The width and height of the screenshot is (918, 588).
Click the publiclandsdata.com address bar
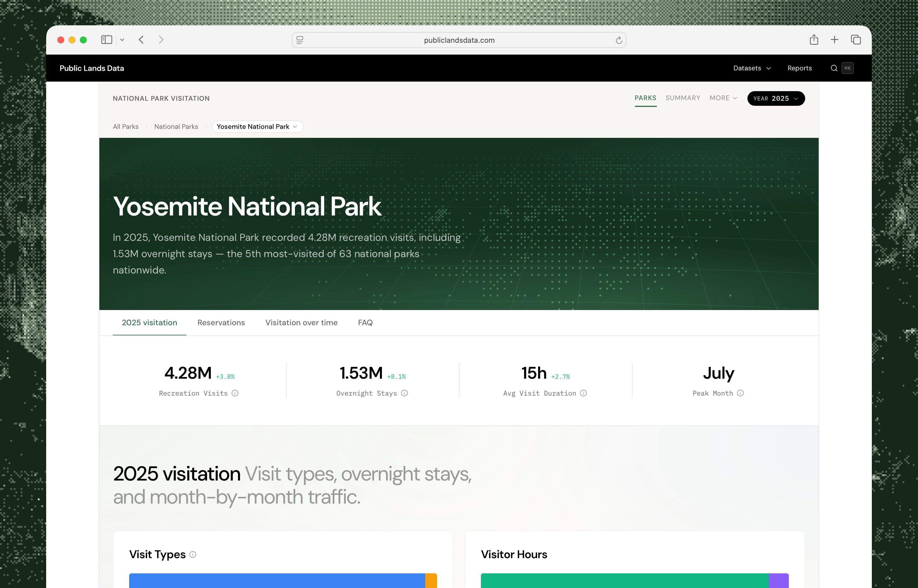459,40
